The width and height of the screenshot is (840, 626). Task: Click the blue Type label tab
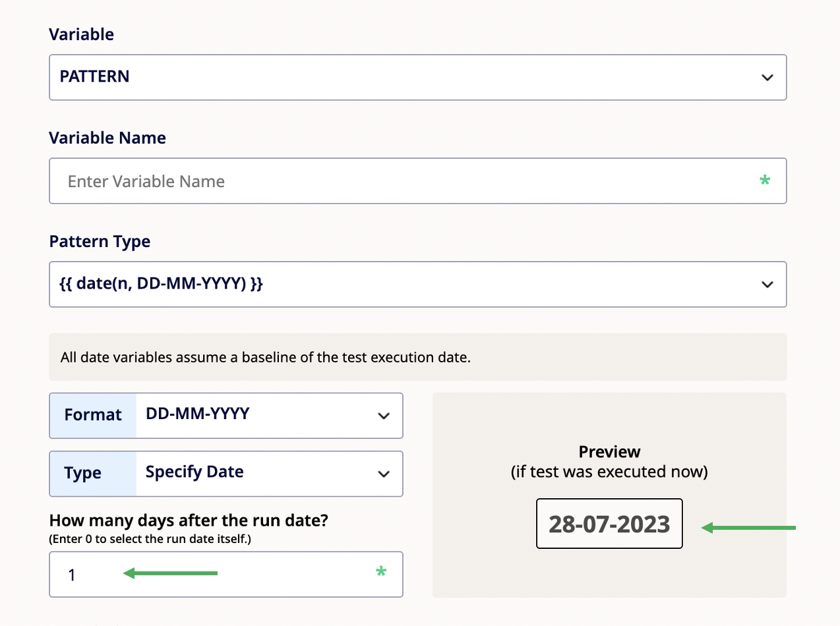tap(93, 473)
